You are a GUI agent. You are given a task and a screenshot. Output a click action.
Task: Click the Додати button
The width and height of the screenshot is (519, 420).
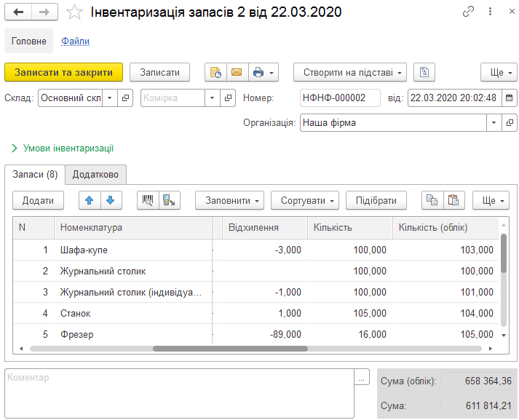click(x=38, y=201)
